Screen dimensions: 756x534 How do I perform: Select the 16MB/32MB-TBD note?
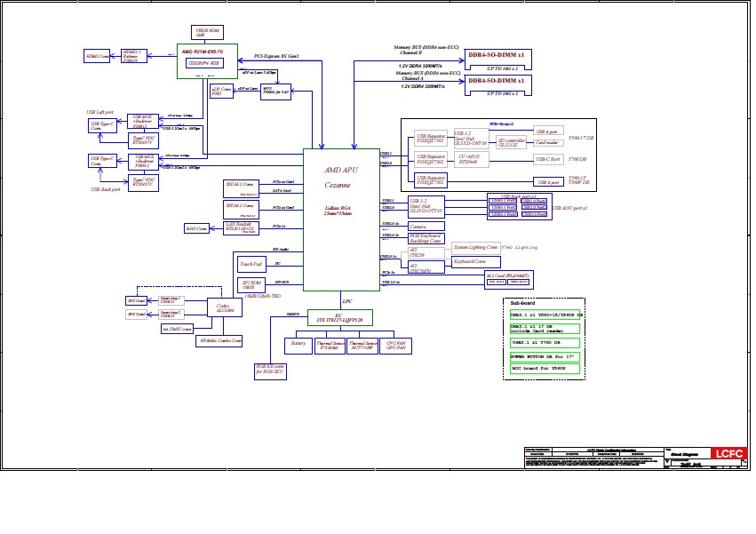point(262,296)
